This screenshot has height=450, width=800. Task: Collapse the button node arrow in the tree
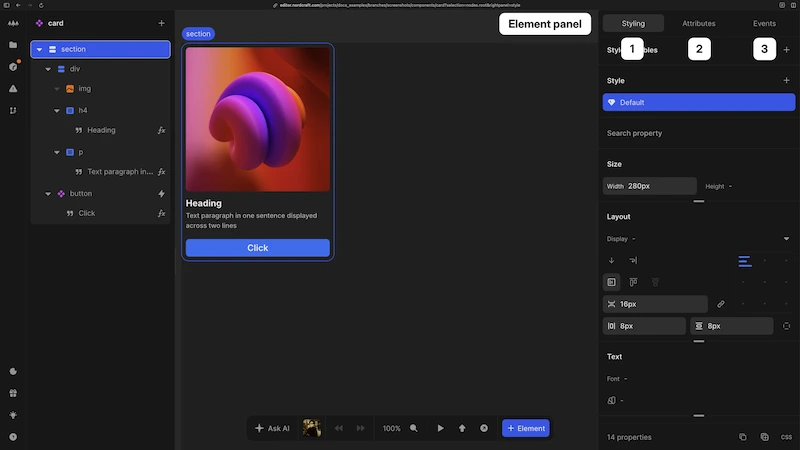(x=48, y=193)
